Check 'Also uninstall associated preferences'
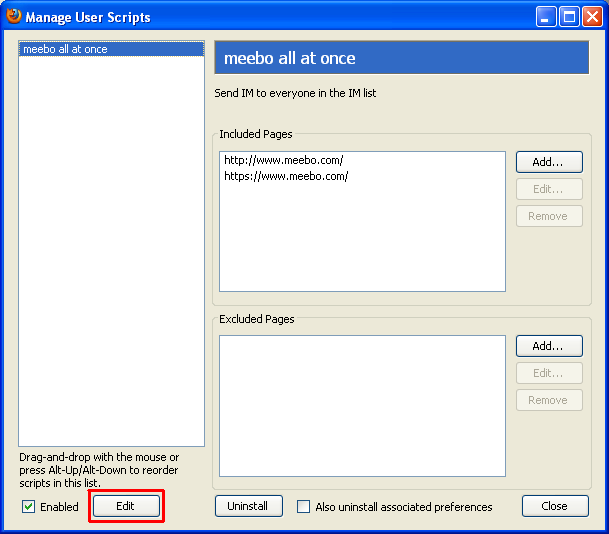This screenshot has width=609, height=534. 303,507
